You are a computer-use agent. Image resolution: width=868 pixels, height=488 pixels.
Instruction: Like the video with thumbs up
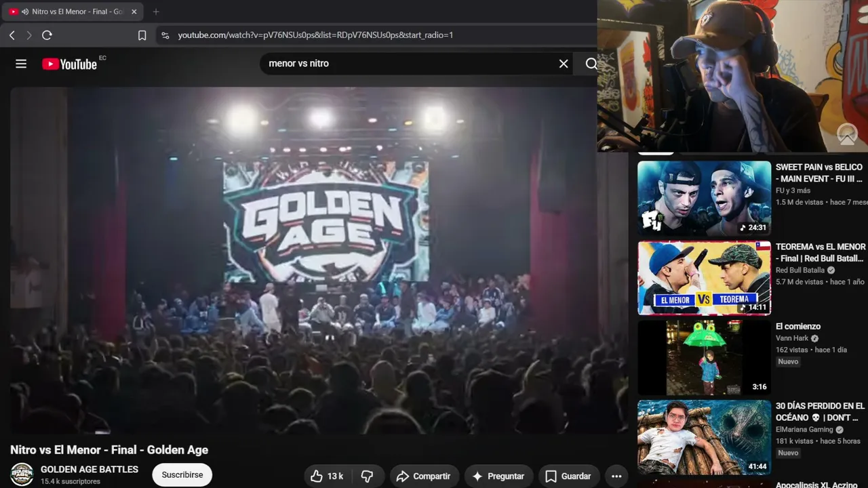(x=328, y=476)
